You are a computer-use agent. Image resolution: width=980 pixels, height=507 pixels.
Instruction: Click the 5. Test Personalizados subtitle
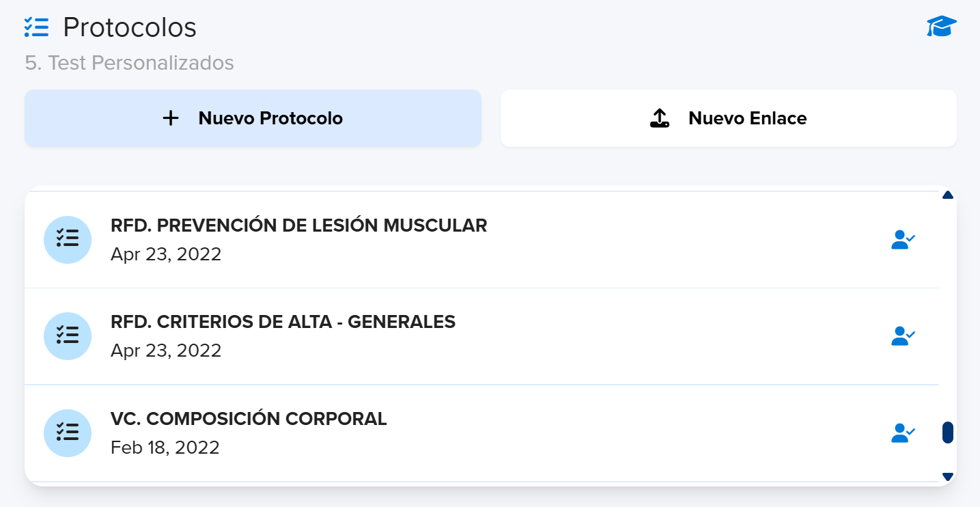[x=129, y=63]
